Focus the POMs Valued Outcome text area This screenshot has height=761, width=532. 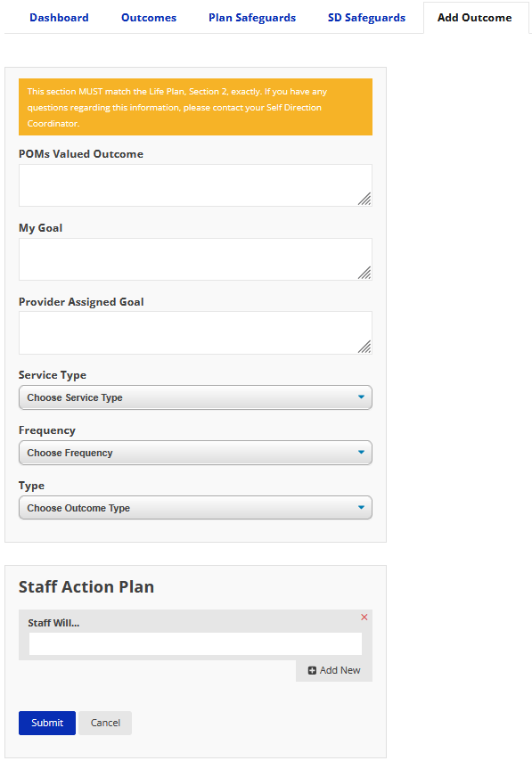point(196,185)
